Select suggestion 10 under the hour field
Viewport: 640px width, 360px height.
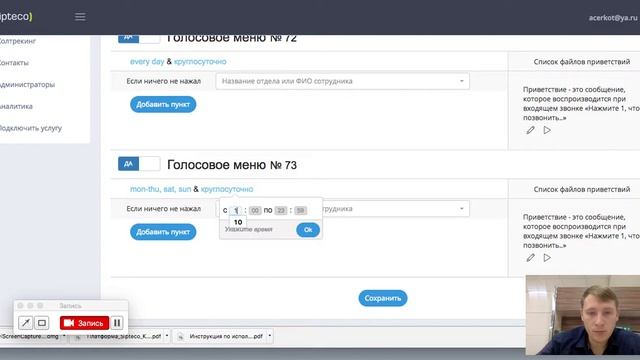point(238,222)
